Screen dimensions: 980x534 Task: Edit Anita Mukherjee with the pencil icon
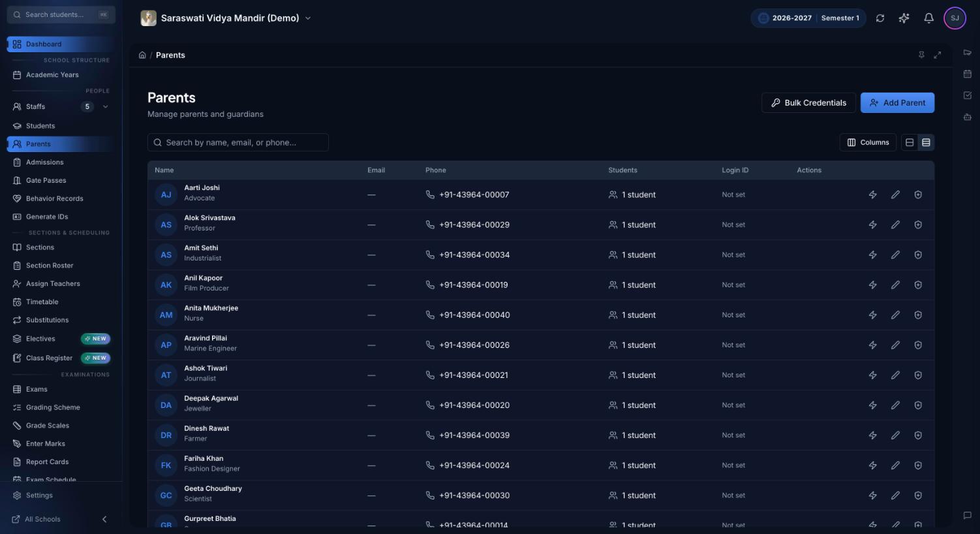895,315
